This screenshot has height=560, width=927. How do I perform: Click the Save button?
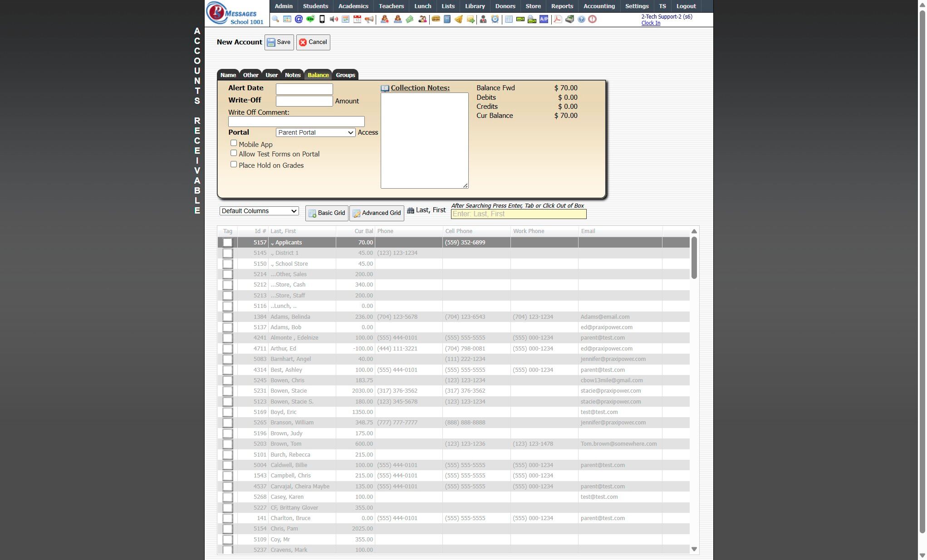(x=279, y=42)
